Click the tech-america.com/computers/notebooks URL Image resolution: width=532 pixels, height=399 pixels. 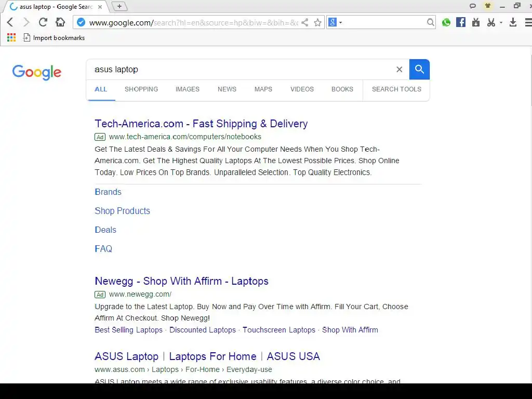185,137
